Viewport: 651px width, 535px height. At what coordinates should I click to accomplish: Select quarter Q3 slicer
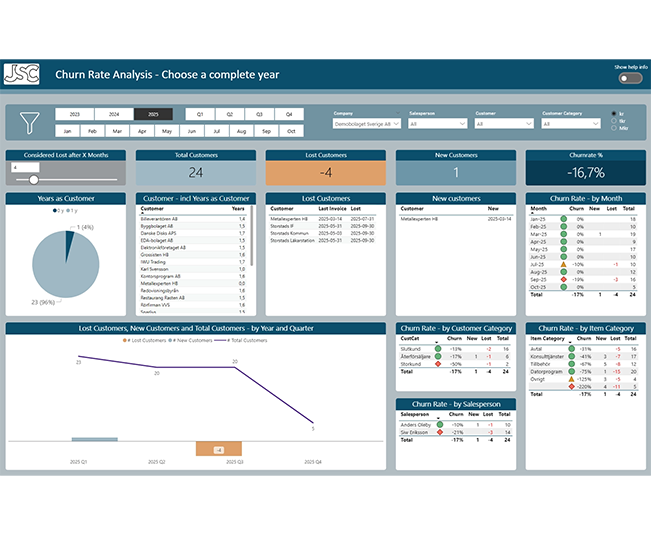pos(259,114)
